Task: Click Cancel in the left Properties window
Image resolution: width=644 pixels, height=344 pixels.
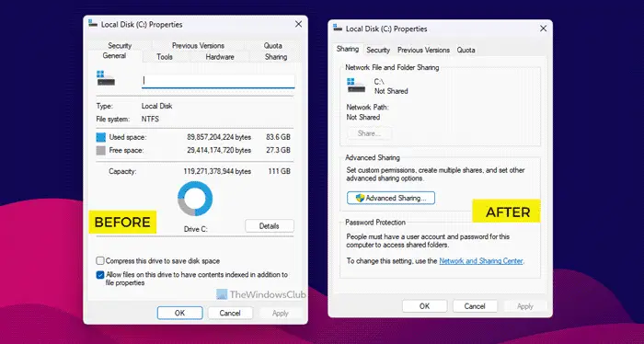Action: tap(230, 313)
